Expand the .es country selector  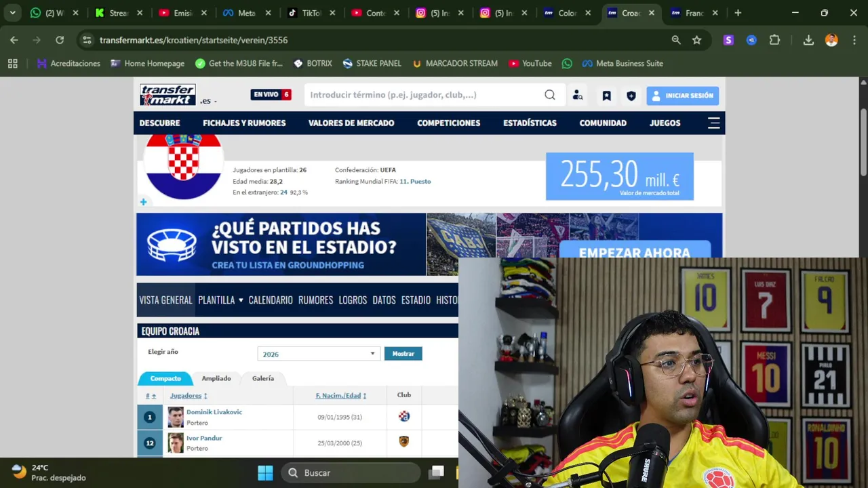coord(208,101)
